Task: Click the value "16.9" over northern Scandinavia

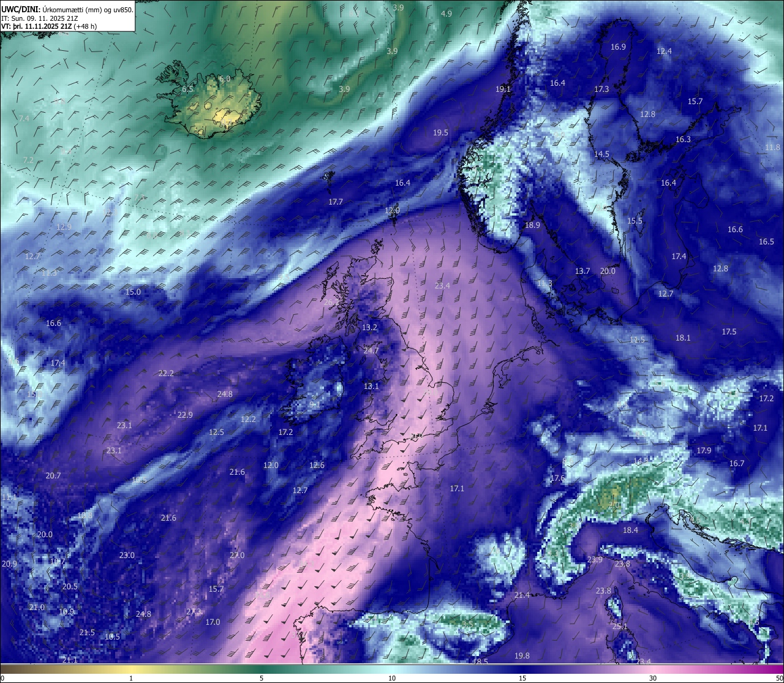Action: (618, 47)
